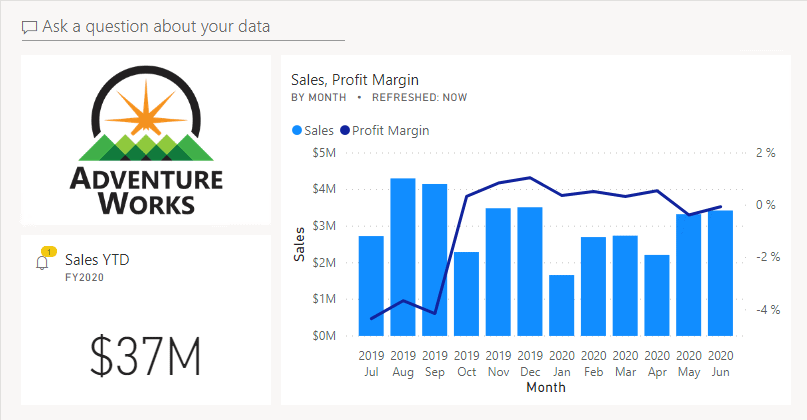Open the 'Sales, Profit Margin' chart title
Screen dimensions: 807x420
coord(354,79)
